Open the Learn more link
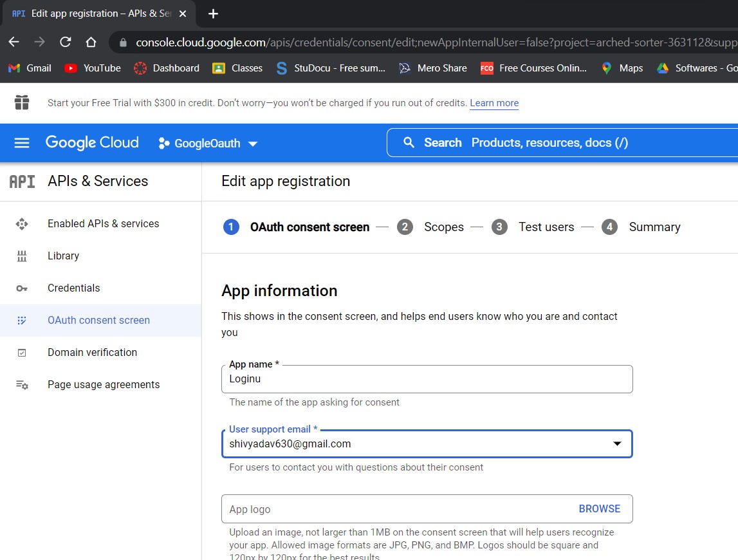 click(x=494, y=103)
